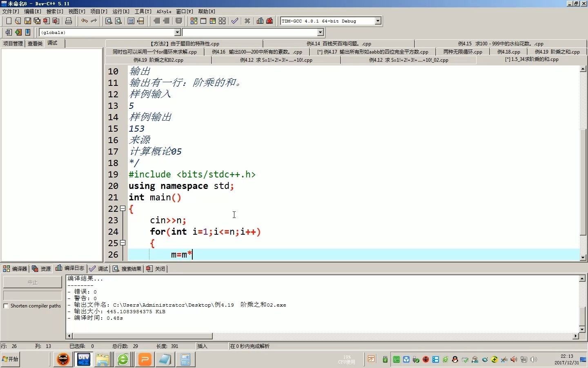This screenshot has height=368, width=588.
Task: Open the 搜索[S] menu
Action: tap(55, 11)
